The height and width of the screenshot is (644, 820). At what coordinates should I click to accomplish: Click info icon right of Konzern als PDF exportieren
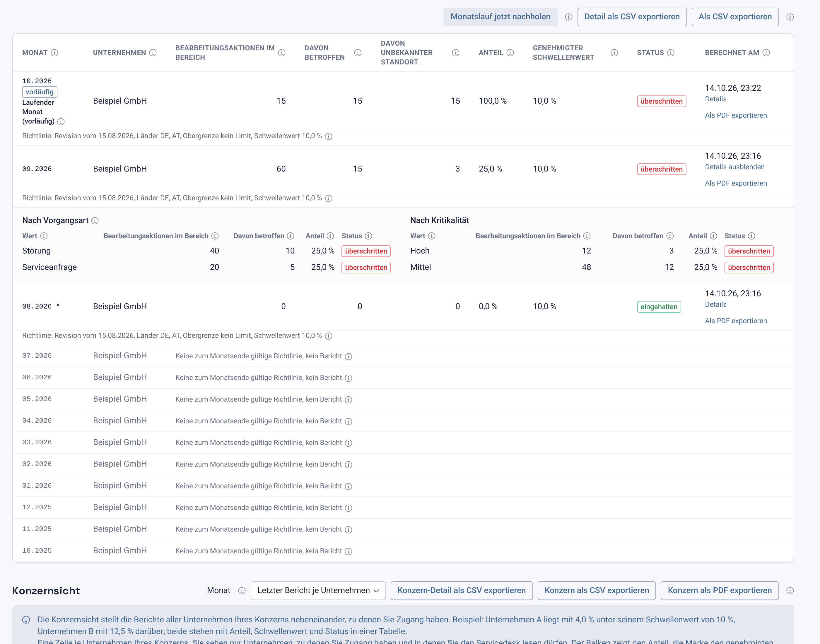[790, 591]
